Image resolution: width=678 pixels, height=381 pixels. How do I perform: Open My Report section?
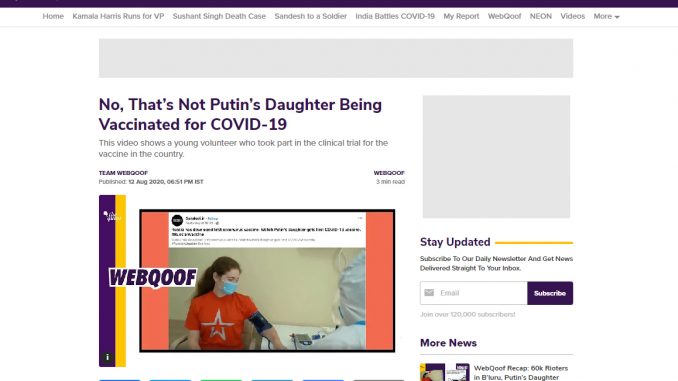tap(461, 16)
